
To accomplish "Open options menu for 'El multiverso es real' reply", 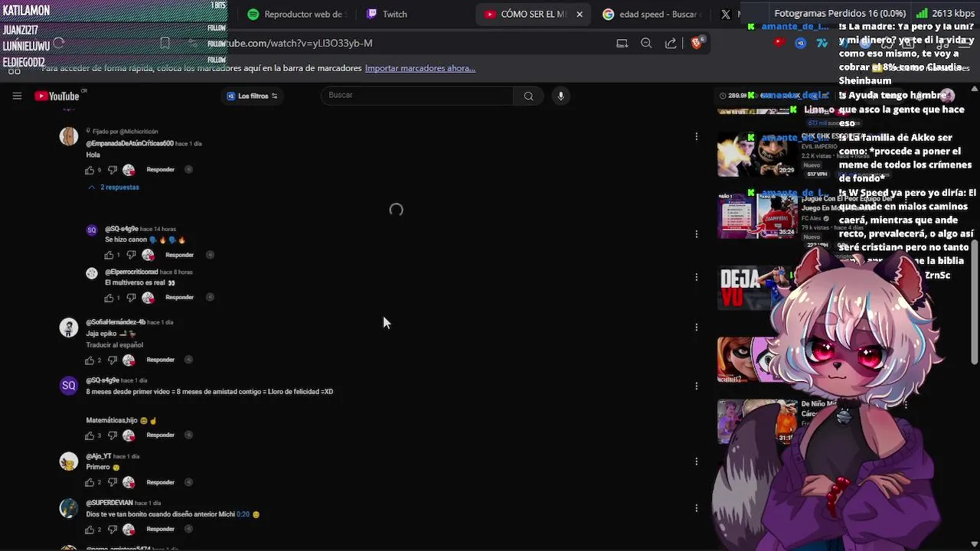I will [696, 277].
